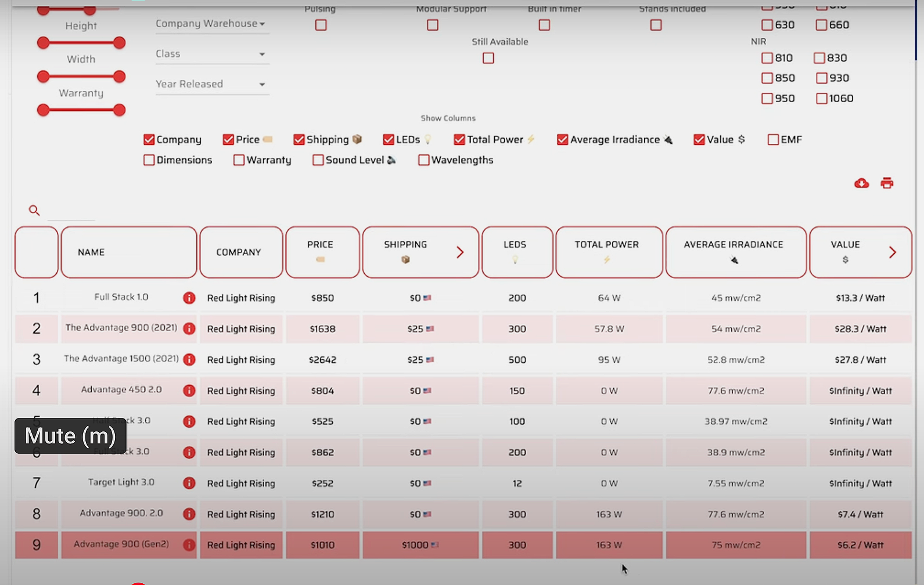Check the 830 NIR wavelength checkbox

coord(819,58)
